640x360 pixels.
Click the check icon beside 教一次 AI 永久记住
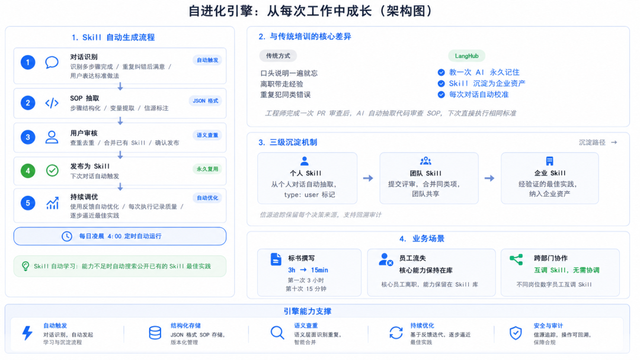click(441, 72)
